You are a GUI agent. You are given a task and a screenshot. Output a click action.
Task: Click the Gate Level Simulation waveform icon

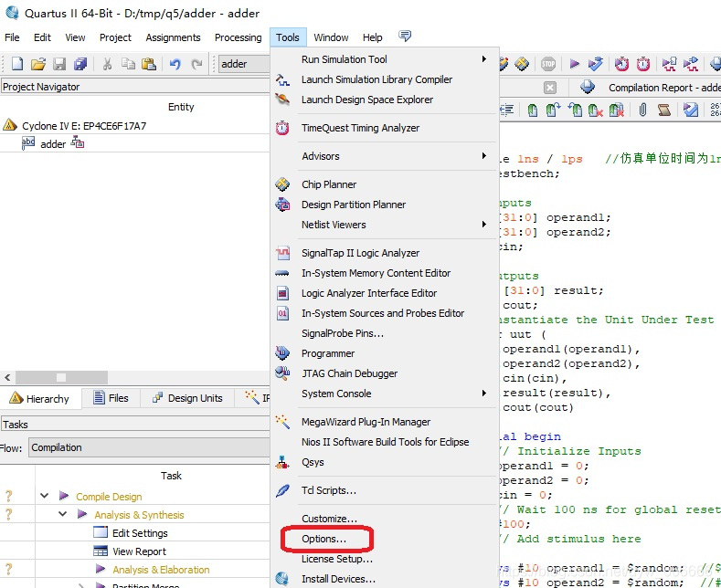click(691, 63)
